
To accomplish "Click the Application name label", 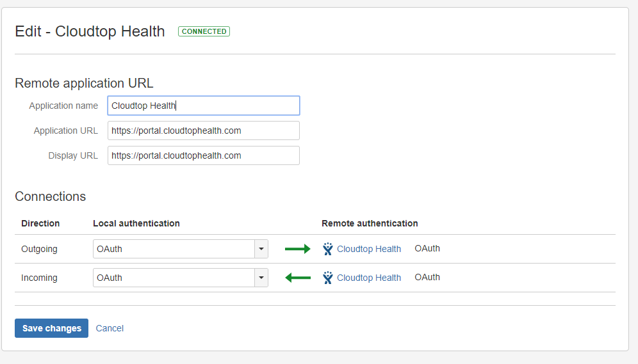I will pyautogui.click(x=63, y=106).
